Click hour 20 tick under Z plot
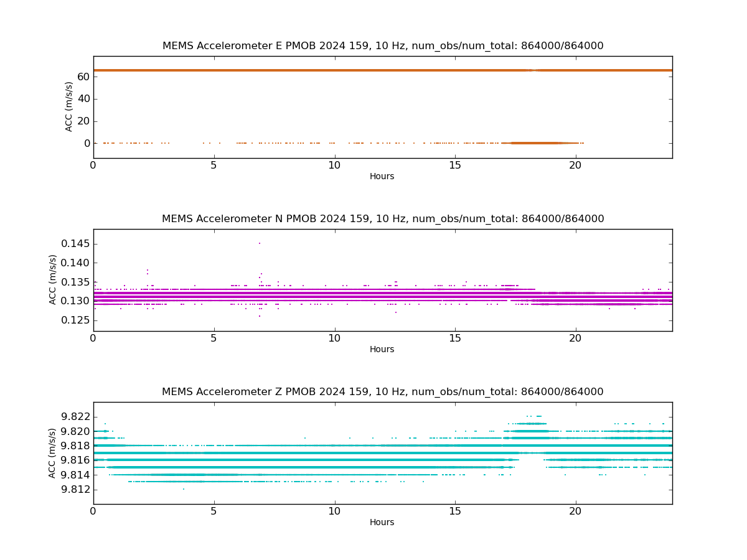The width and height of the screenshot is (747, 560). [576, 511]
